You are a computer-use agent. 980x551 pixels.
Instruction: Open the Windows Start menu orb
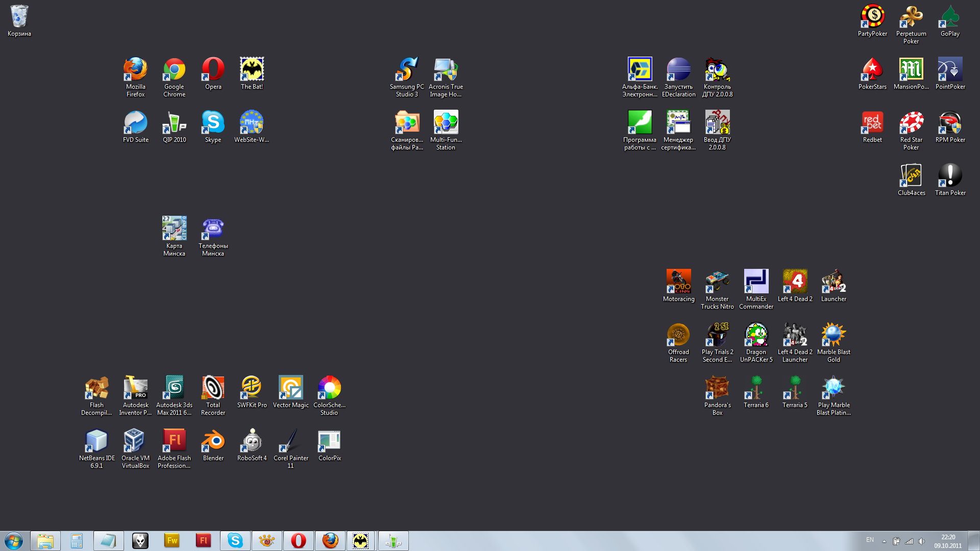point(14,541)
